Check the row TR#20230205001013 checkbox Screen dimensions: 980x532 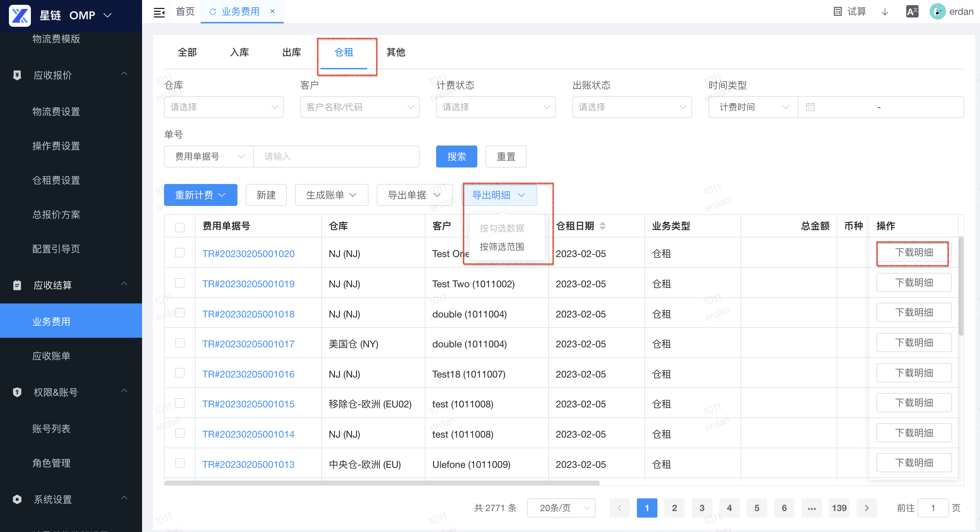pyautogui.click(x=179, y=463)
